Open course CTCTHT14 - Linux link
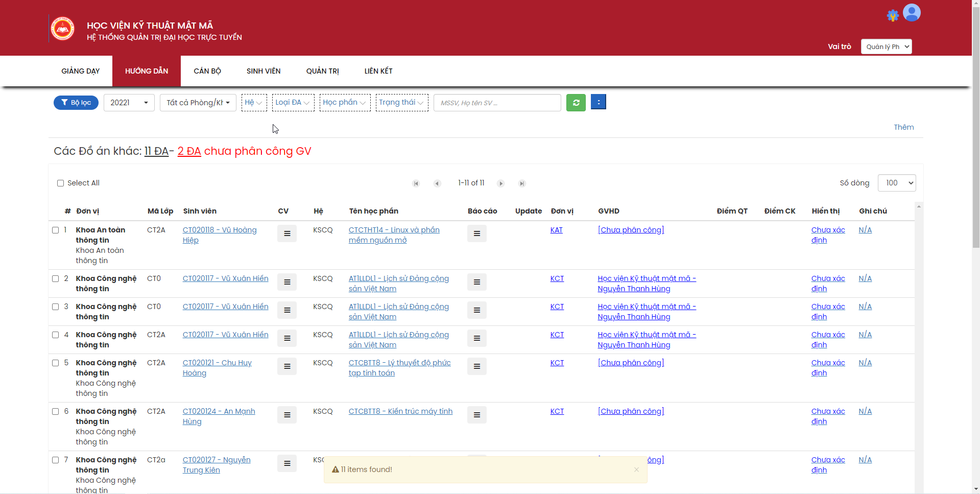This screenshot has height=494, width=980. (394, 235)
